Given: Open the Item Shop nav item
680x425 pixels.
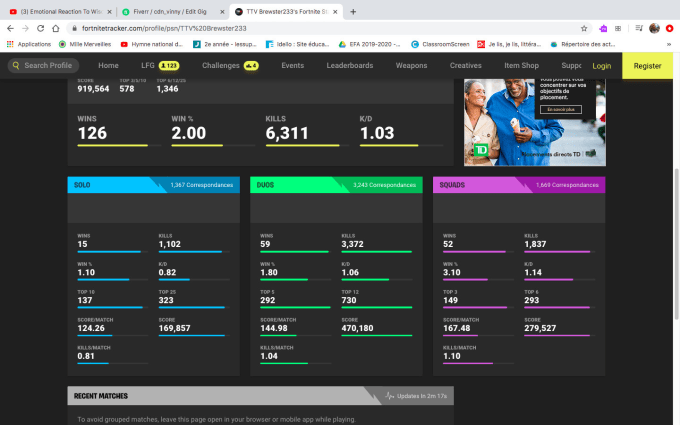Looking at the screenshot, I should [522, 65].
